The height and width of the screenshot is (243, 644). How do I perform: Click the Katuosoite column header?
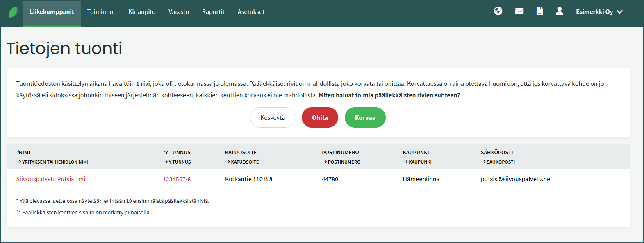point(241,153)
